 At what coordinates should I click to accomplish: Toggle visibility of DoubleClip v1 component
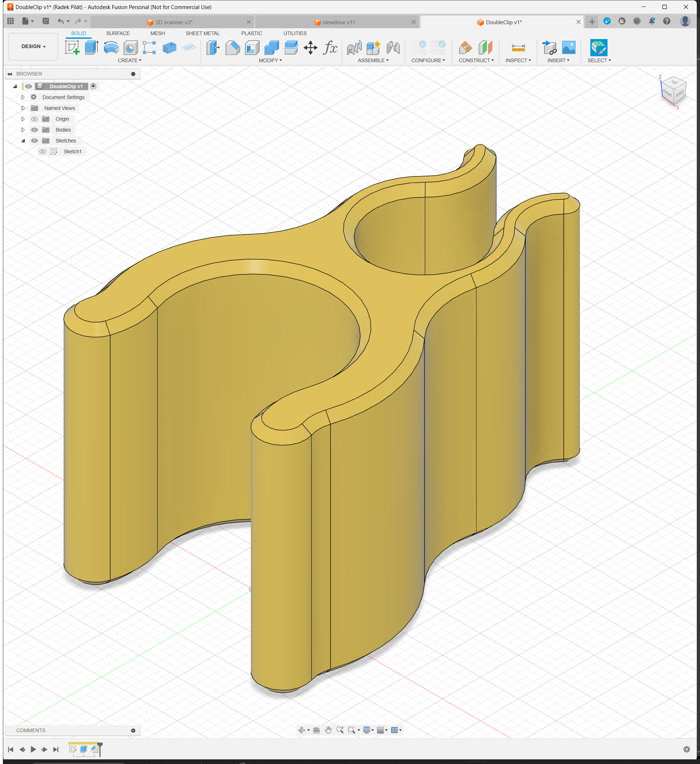29,86
